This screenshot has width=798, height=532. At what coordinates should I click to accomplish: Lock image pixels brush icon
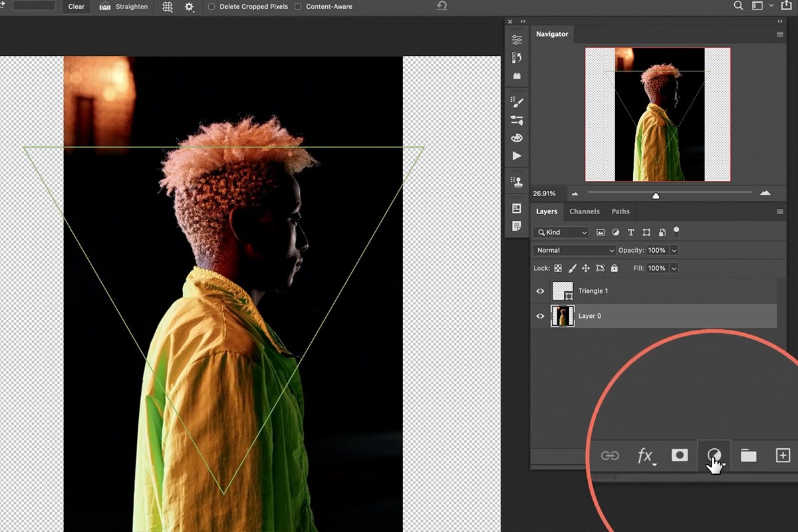point(572,268)
